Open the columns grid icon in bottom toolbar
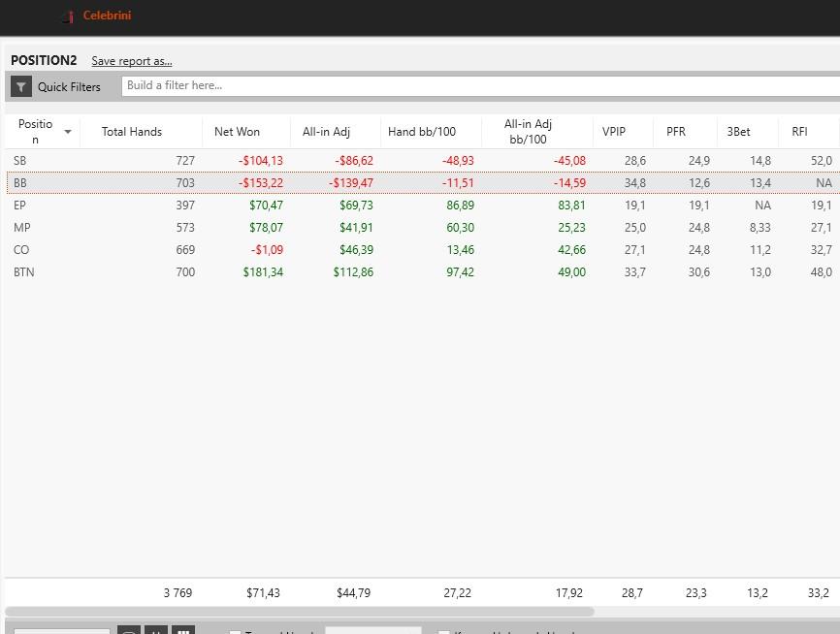Screen dimensions: 840x634 coord(182,630)
